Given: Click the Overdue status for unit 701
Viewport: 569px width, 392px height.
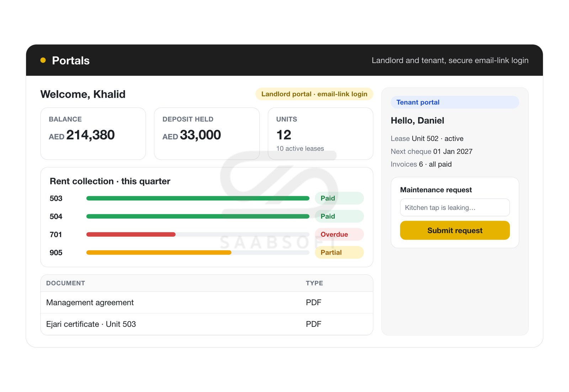Looking at the screenshot, I should [x=339, y=235].
